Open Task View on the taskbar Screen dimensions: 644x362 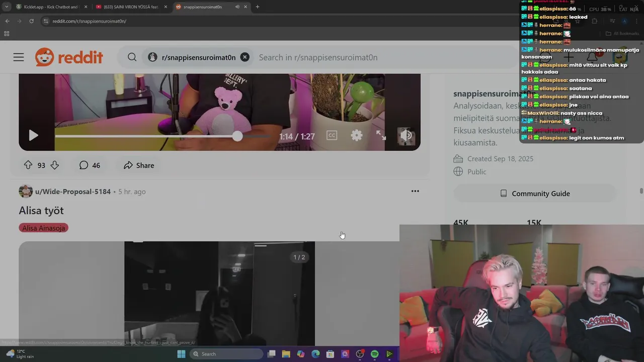click(272, 354)
